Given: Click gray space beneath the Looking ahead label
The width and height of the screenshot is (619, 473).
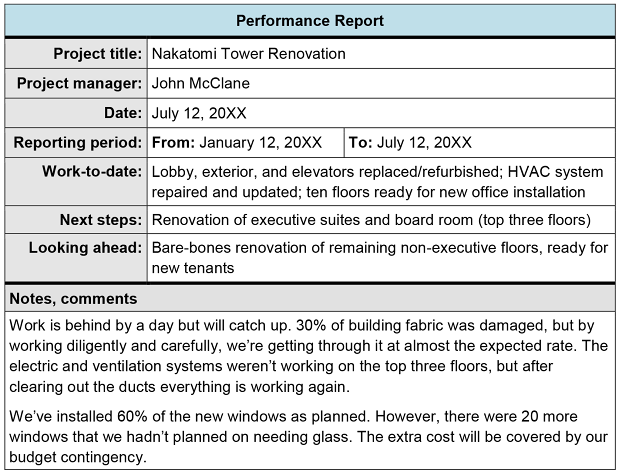Looking at the screenshot, I should [x=76, y=268].
